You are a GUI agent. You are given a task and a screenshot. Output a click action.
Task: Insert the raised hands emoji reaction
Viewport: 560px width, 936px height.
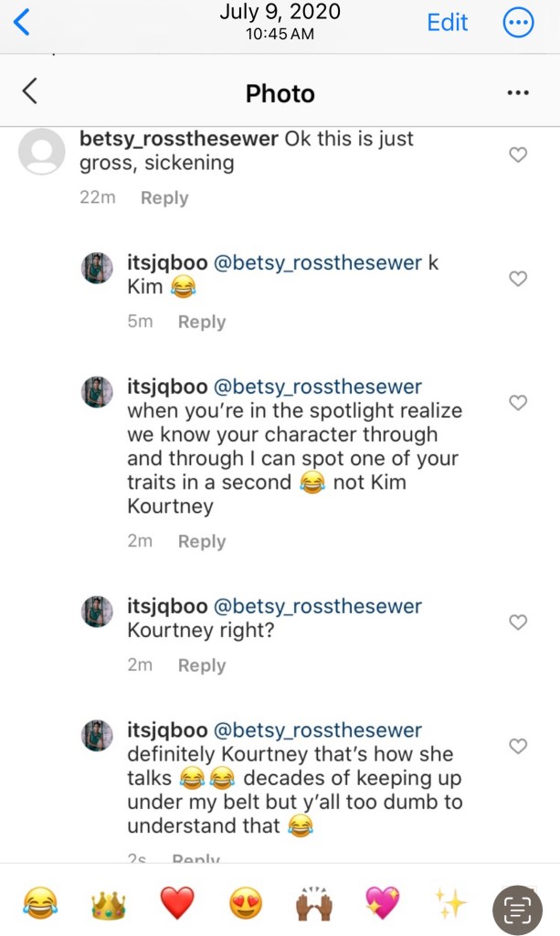coord(314,904)
